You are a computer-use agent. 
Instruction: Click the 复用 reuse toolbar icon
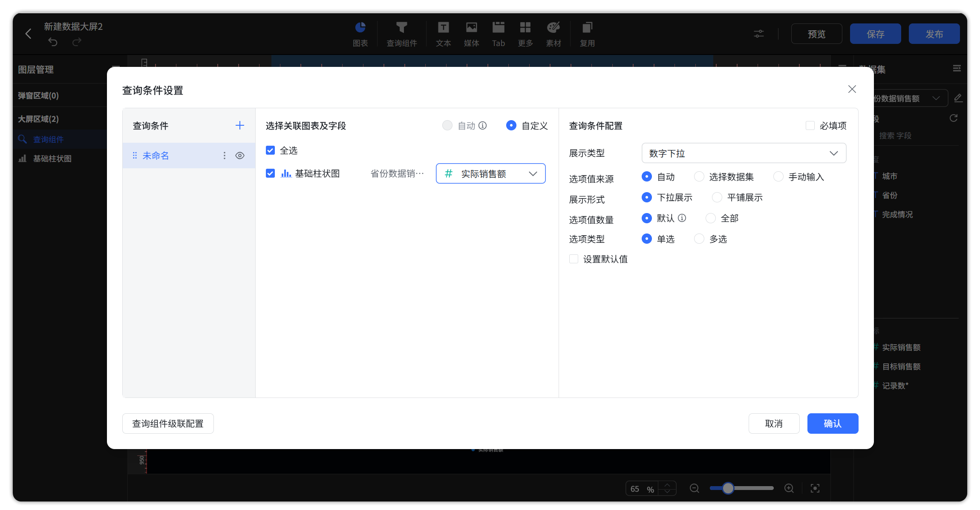[x=587, y=34]
